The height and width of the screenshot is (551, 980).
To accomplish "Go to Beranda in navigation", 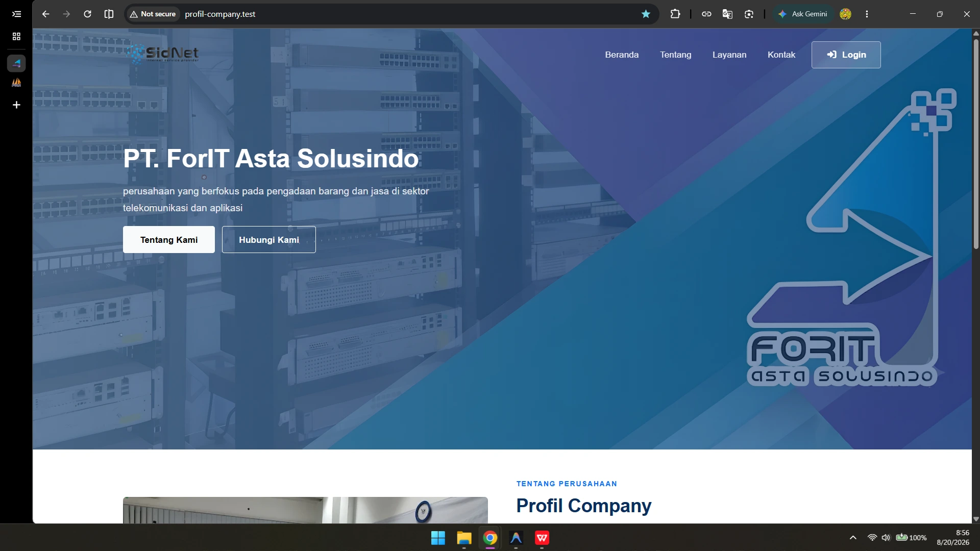I will click(x=622, y=55).
